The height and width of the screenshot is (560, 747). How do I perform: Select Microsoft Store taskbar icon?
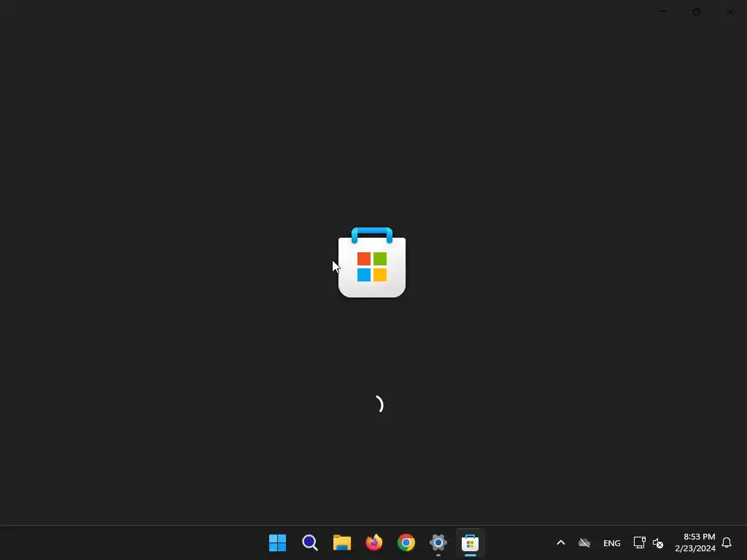pyautogui.click(x=471, y=542)
